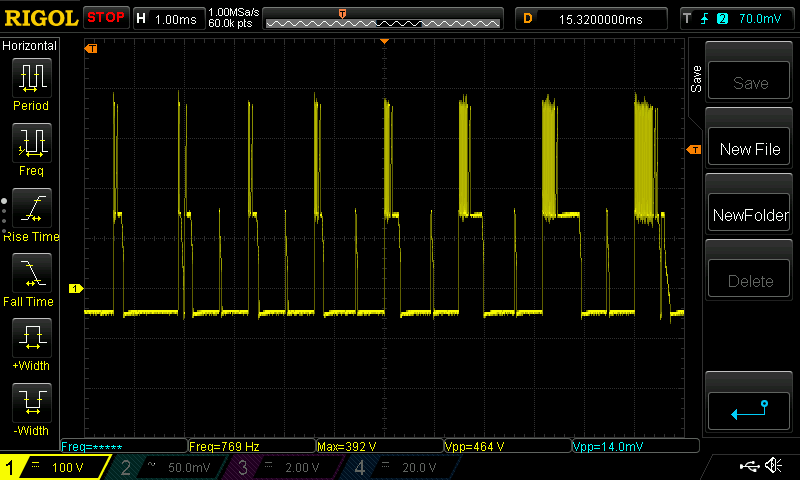Image resolution: width=800 pixels, height=480 pixels.
Task: Enable channel 4 at 20.0 V
Action: (405, 467)
